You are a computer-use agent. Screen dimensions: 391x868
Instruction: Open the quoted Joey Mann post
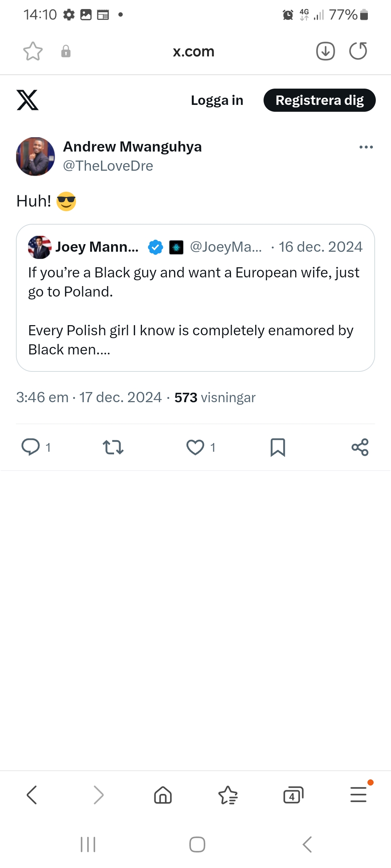[195, 311]
